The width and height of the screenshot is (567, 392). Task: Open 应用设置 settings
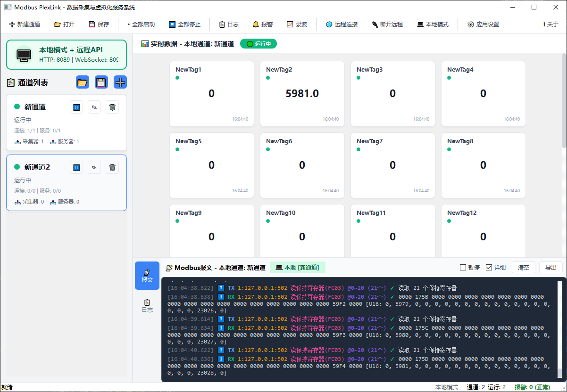484,24
